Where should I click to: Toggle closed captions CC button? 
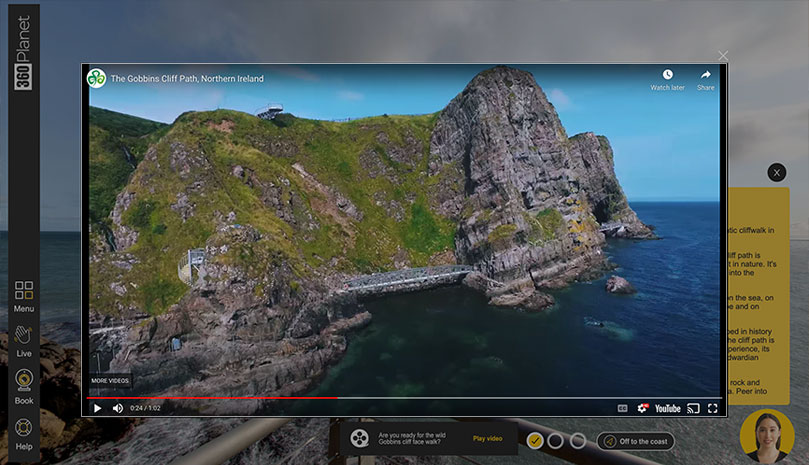point(623,408)
